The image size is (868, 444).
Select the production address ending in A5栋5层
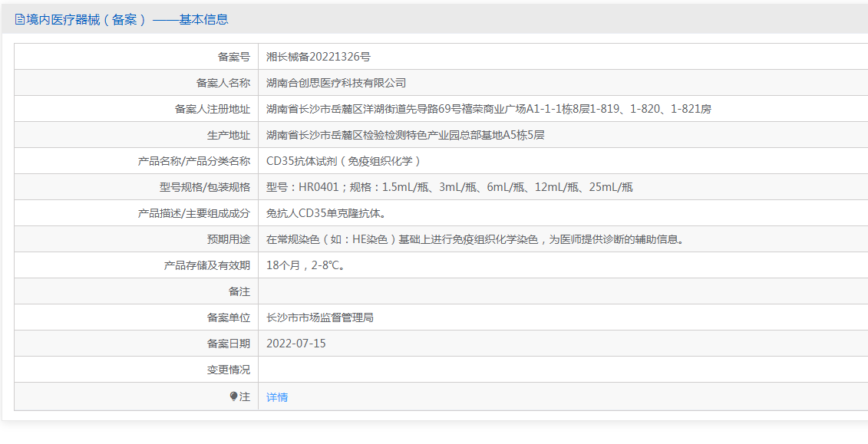[405, 135]
